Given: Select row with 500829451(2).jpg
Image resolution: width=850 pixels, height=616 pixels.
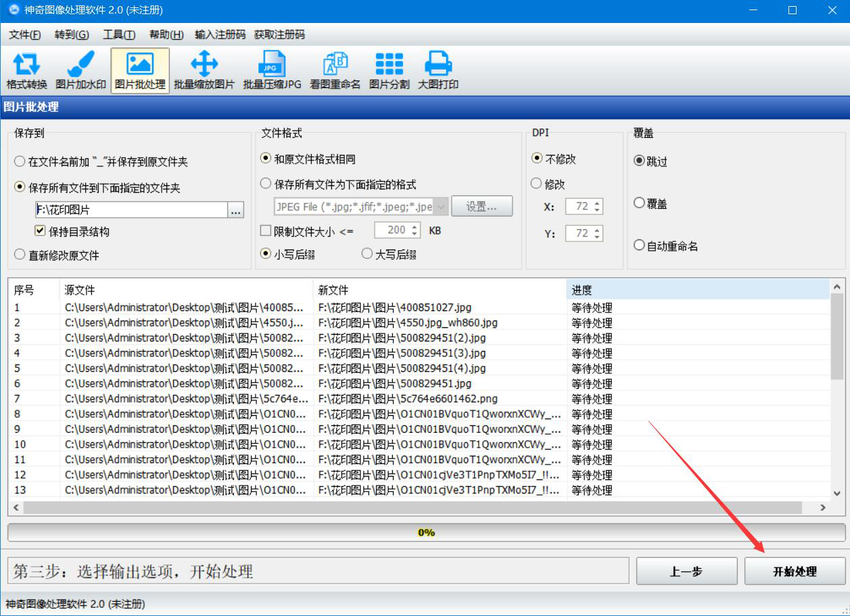Looking at the screenshot, I should coord(419,338).
